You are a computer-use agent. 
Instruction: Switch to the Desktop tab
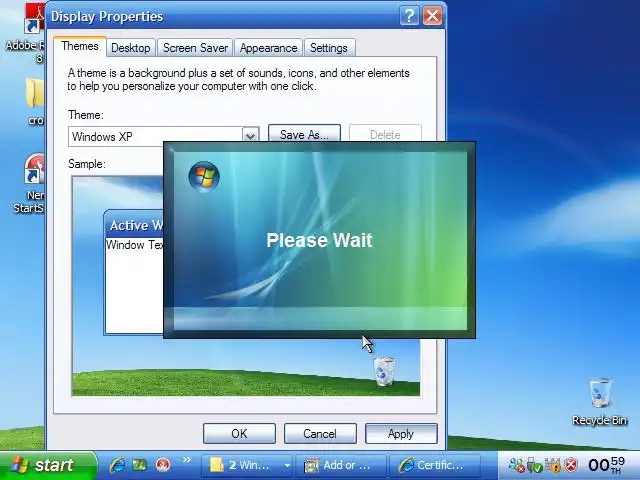pos(131,48)
